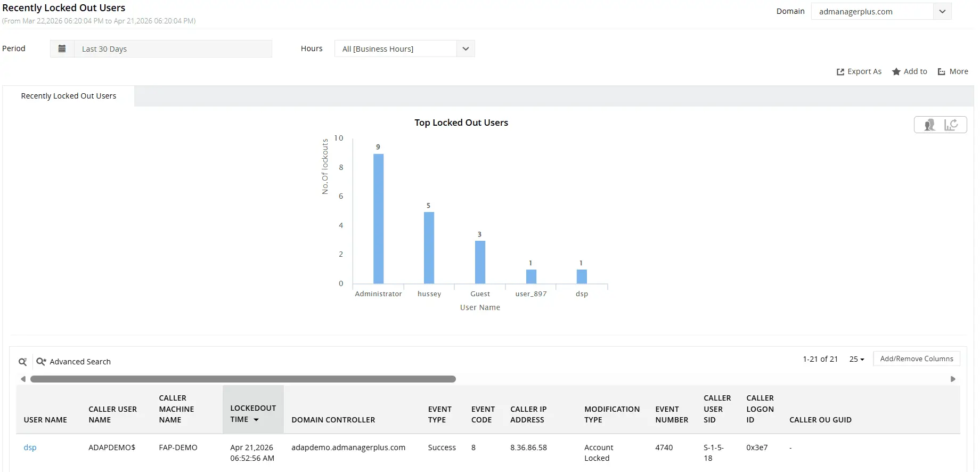Sort by USER NAME column header
Screen dimensions: 980x472
pyautogui.click(x=45, y=420)
